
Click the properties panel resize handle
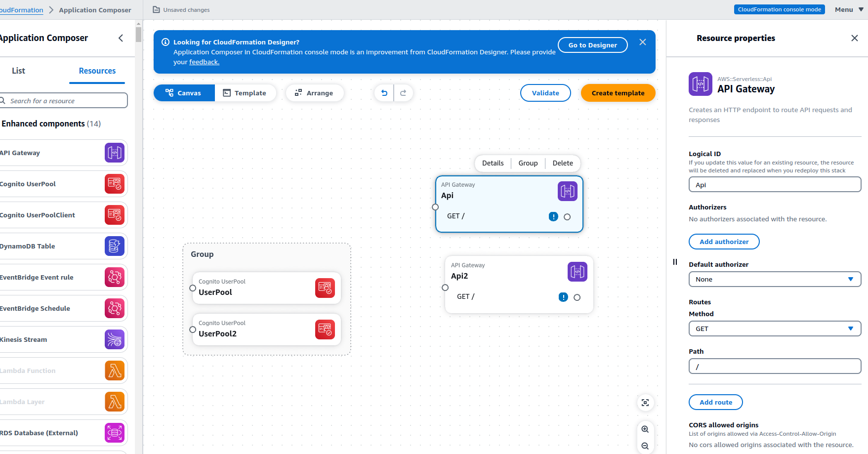coord(675,262)
